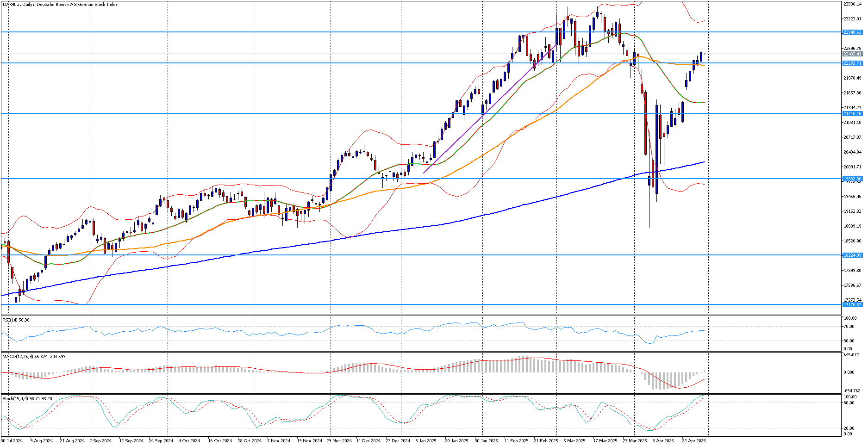
Task: Click the 17 Mar 2025 date label
Action: tap(605, 441)
